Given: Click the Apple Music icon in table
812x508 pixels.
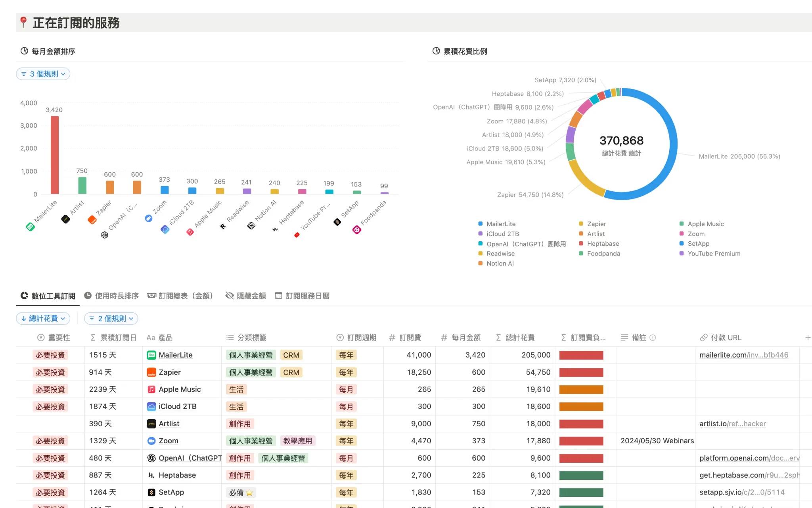Looking at the screenshot, I should (151, 389).
